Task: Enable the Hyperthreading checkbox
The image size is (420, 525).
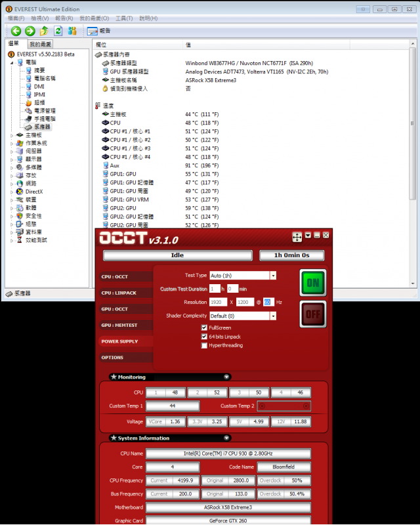Action: pyautogui.click(x=204, y=346)
